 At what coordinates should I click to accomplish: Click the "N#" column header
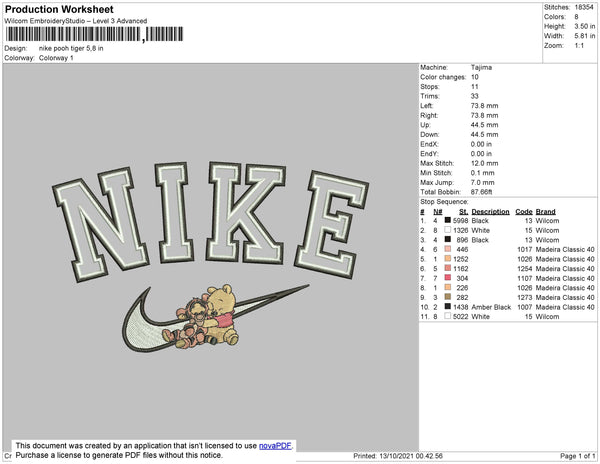click(x=437, y=211)
